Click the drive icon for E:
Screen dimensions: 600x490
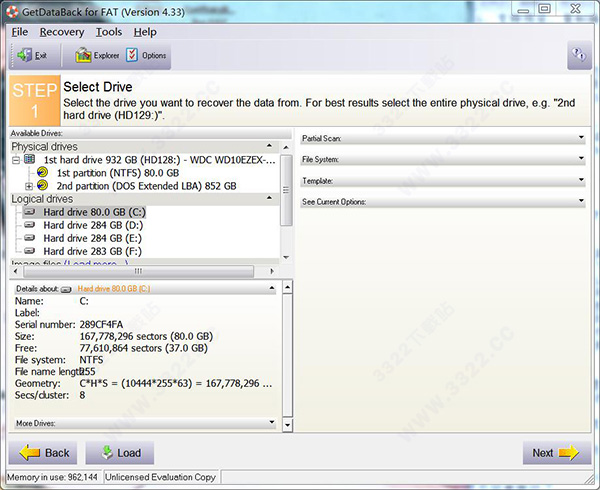tap(29, 238)
